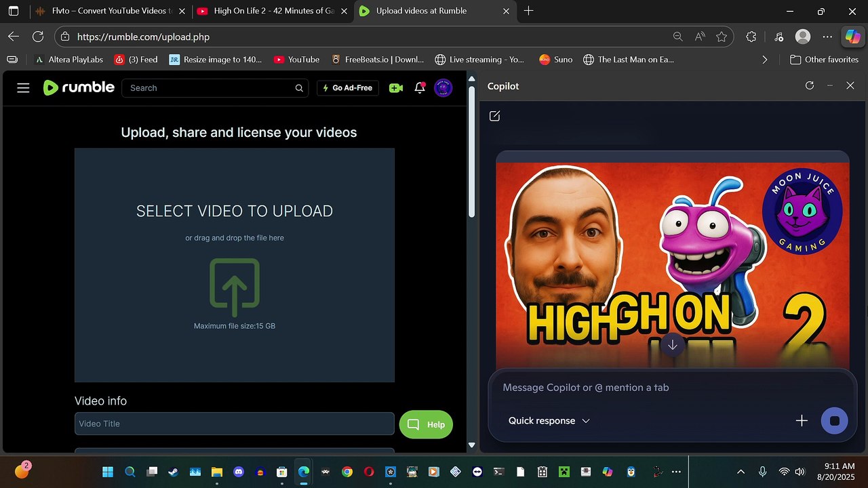Image resolution: width=868 pixels, height=488 pixels.
Task: Close the Upload videos at Rumble tab
Action: (506, 11)
